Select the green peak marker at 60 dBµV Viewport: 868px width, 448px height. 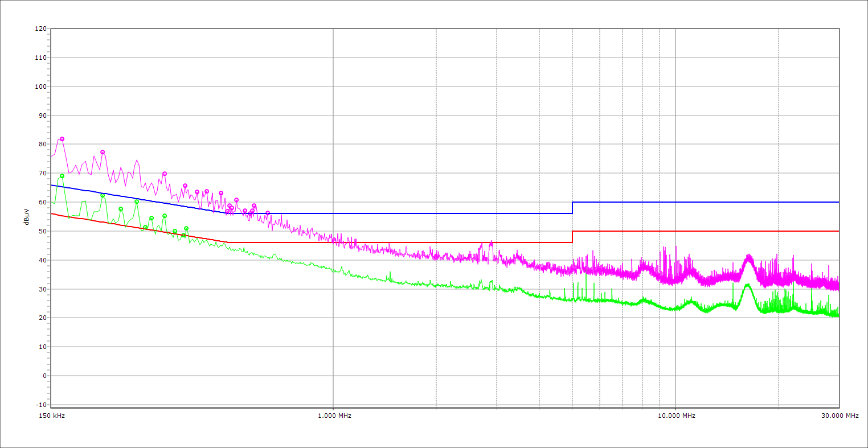click(137, 202)
